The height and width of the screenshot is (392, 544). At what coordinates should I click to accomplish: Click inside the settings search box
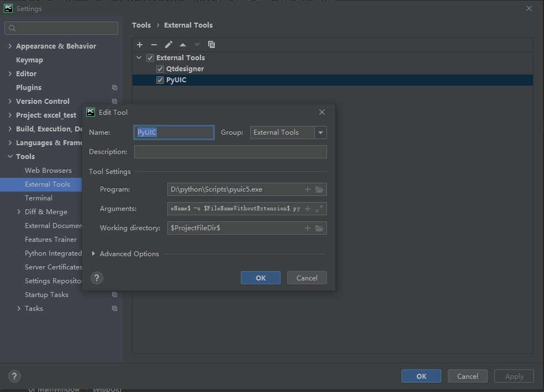click(61, 28)
